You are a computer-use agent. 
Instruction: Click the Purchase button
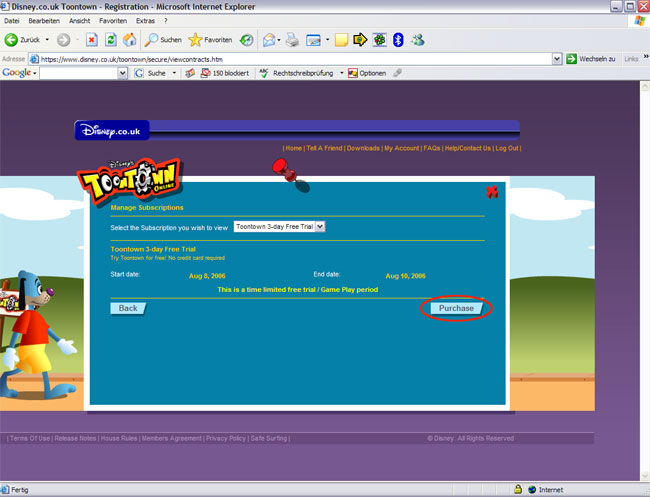click(x=456, y=308)
